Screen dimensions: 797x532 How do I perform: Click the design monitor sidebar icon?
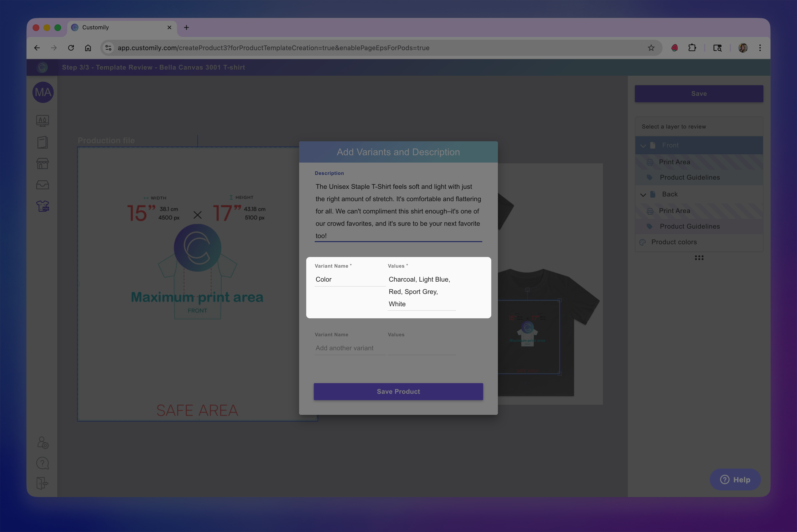pos(43,121)
